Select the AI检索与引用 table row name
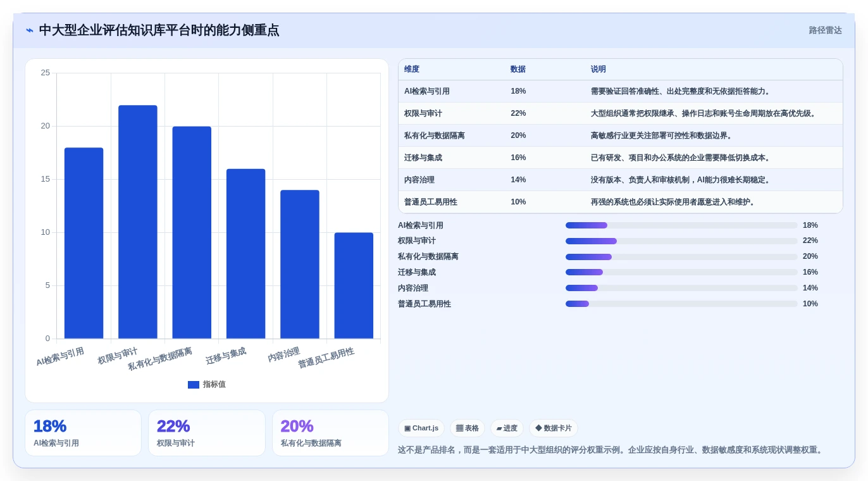Screen dimensions: 868x481 (427, 92)
